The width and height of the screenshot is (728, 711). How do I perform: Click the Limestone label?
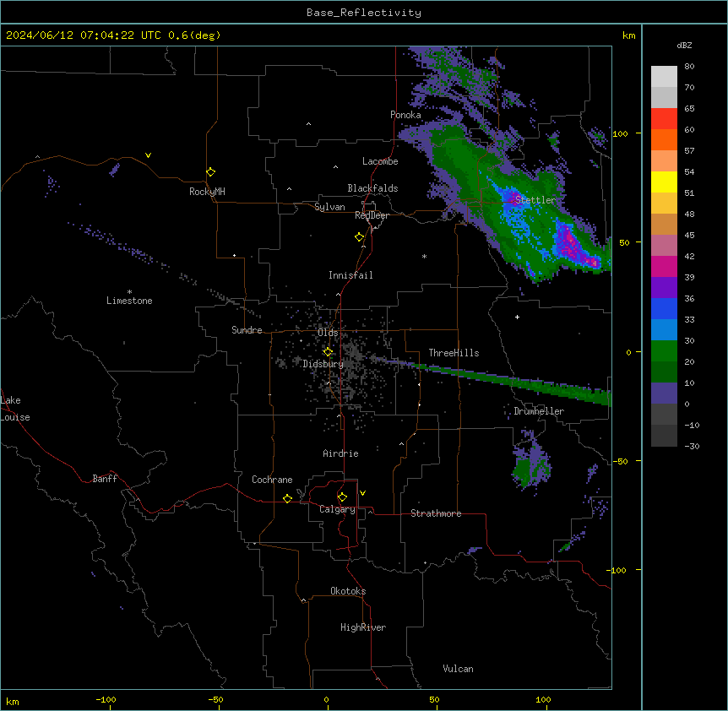click(x=129, y=301)
